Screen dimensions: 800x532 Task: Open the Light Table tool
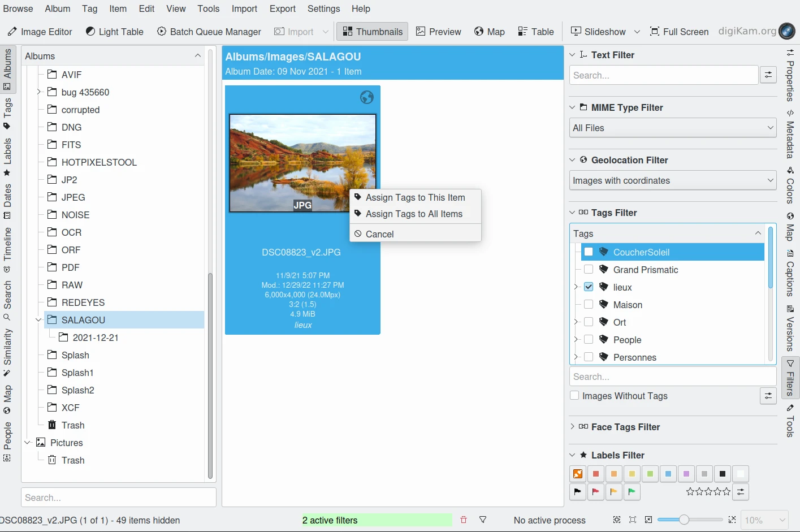point(114,32)
